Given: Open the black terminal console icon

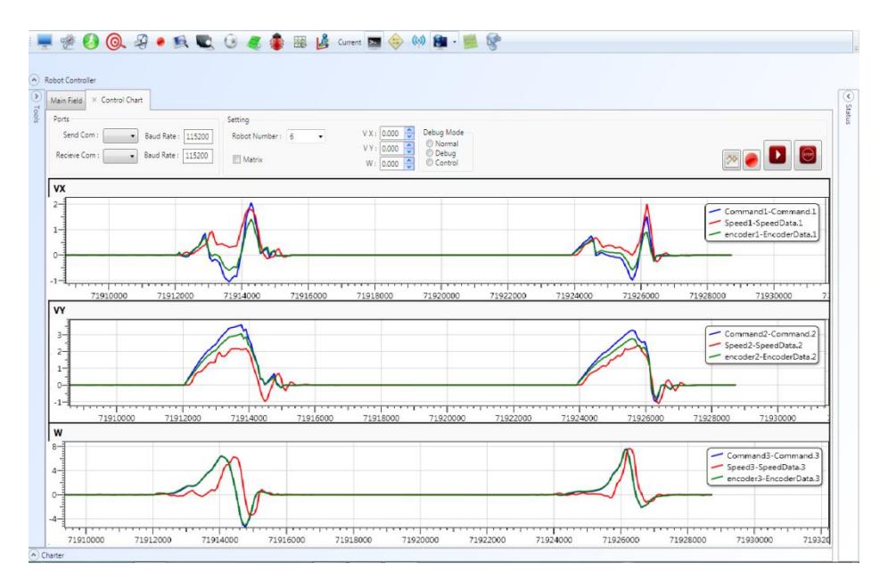Looking at the screenshot, I should point(374,42).
